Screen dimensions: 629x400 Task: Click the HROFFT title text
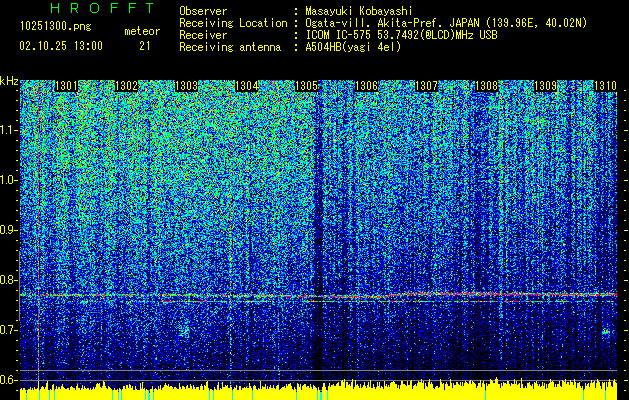(102, 8)
